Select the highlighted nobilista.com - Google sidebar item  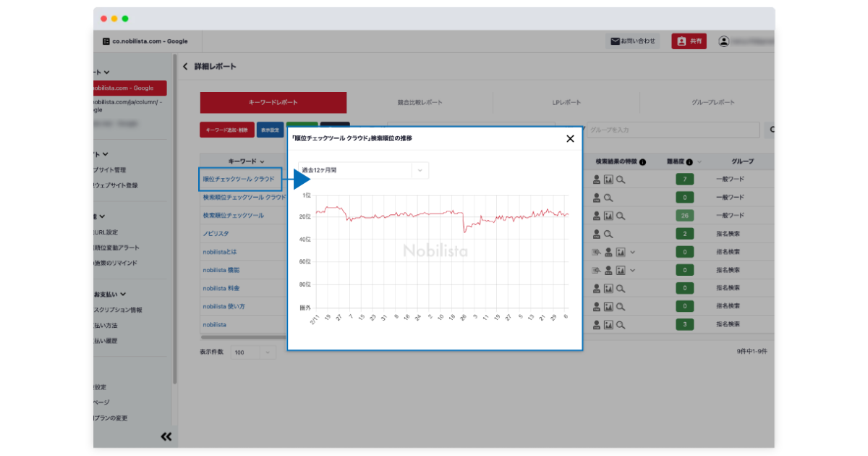click(x=130, y=88)
